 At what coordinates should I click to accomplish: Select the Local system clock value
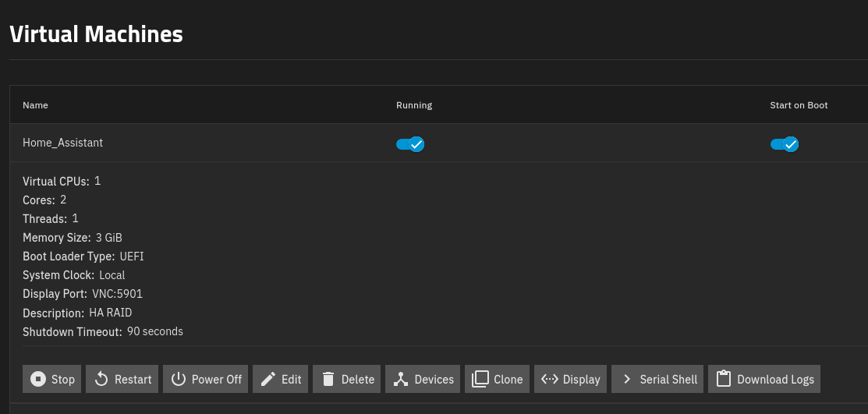[112, 275]
